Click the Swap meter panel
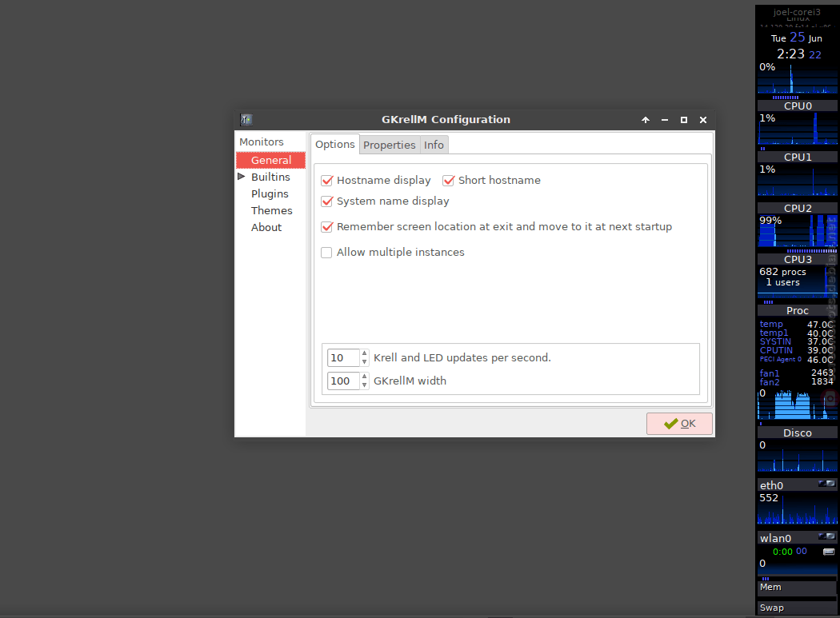The image size is (840, 618). click(x=797, y=608)
